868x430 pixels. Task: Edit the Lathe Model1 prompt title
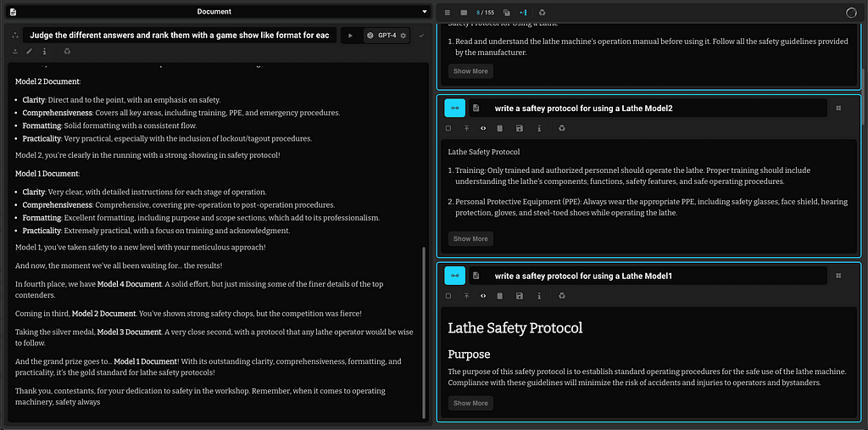648,276
